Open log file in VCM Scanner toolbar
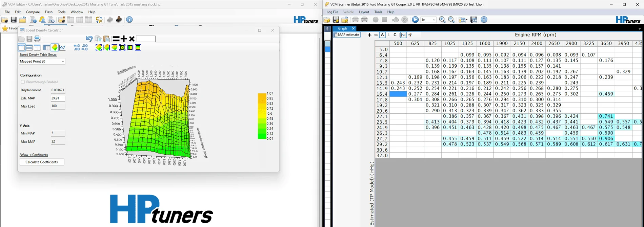 (x=327, y=20)
